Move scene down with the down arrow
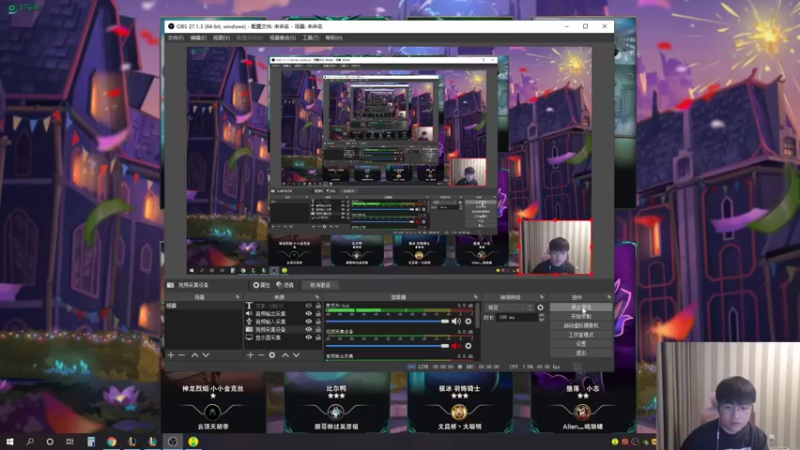 click(x=206, y=355)
